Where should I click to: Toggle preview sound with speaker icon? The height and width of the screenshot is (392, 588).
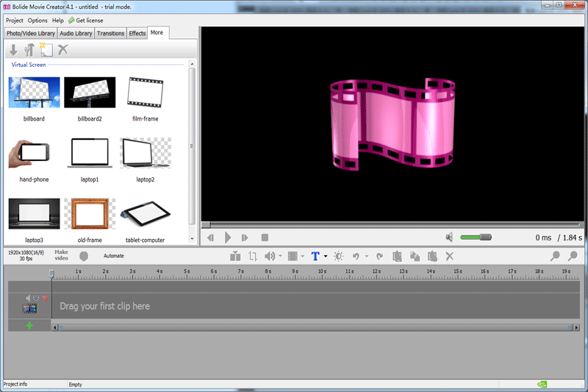coord(449,237)
